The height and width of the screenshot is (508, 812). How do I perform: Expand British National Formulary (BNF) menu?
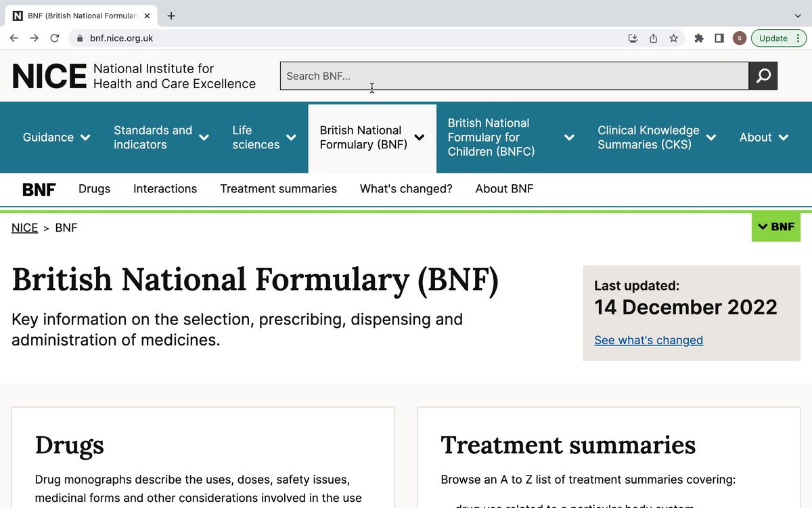click(x=372, y=137)
